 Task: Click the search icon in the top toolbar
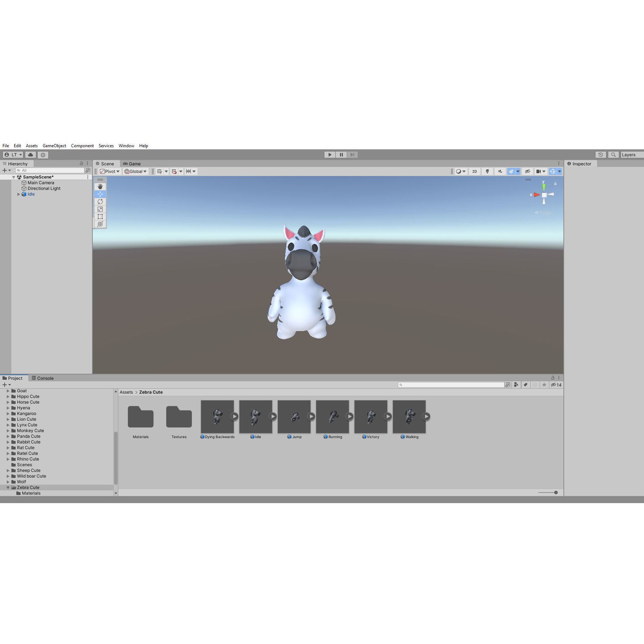tap(613, 155)
